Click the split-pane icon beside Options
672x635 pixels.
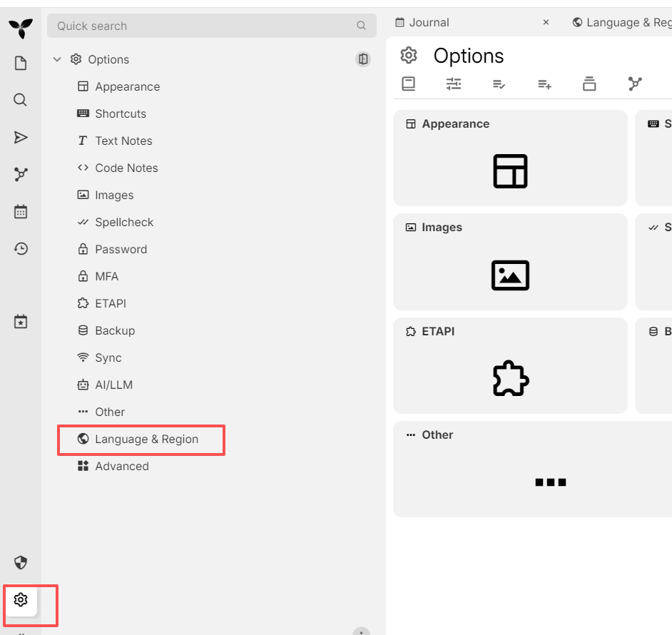point(363,59)
